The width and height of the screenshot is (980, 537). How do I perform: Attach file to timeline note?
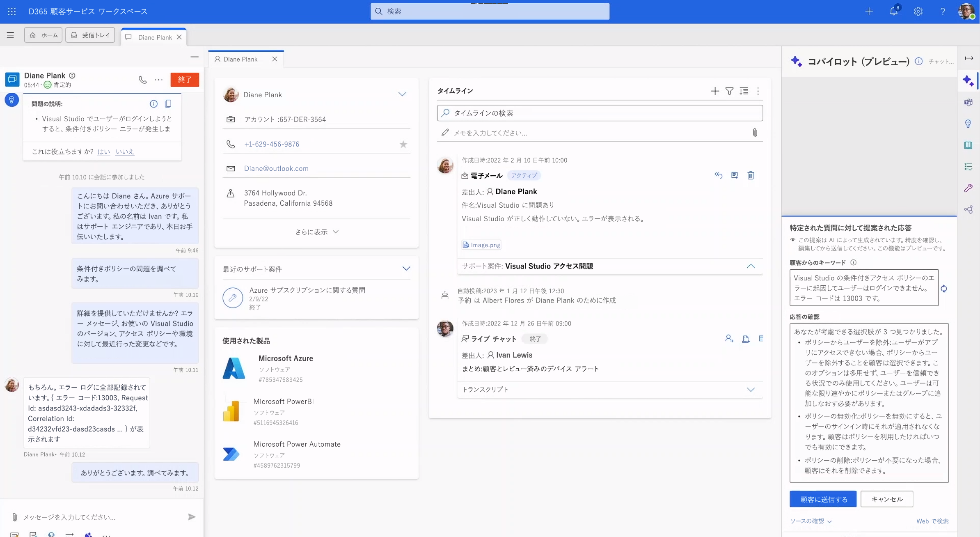[755, 133]
